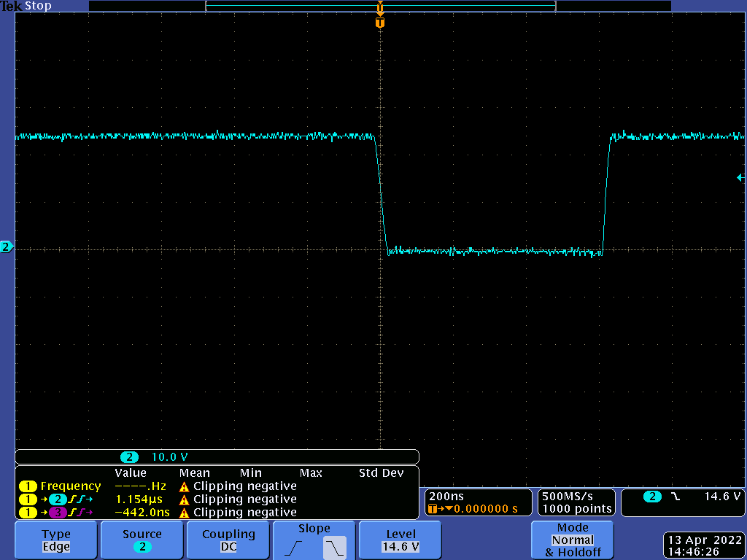
Task: Click the channel 2 ground reference marker
Action: [6, 246]
